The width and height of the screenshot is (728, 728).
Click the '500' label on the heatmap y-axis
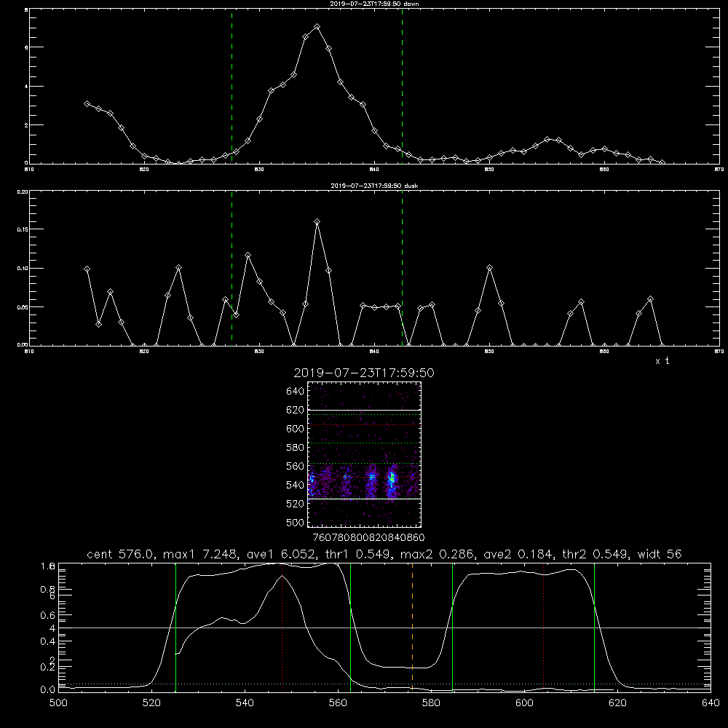(x=296, y=522)
